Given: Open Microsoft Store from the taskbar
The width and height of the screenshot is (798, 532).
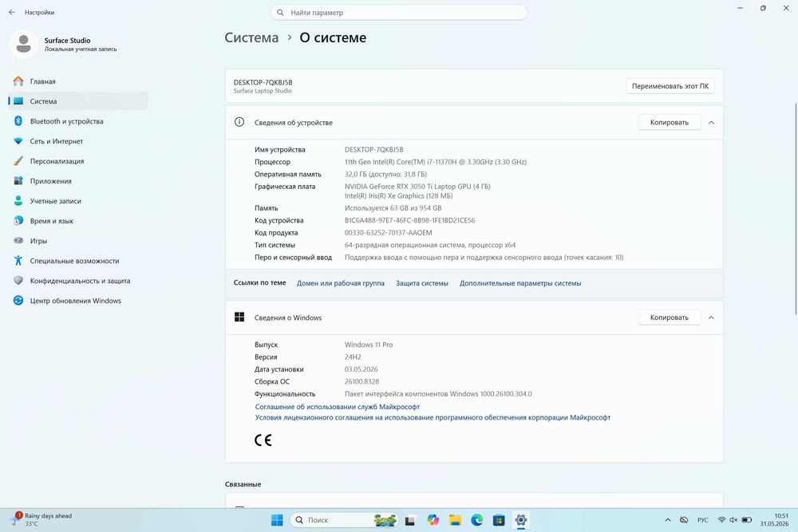Looking at the screenshot, I should pos(499,520).
